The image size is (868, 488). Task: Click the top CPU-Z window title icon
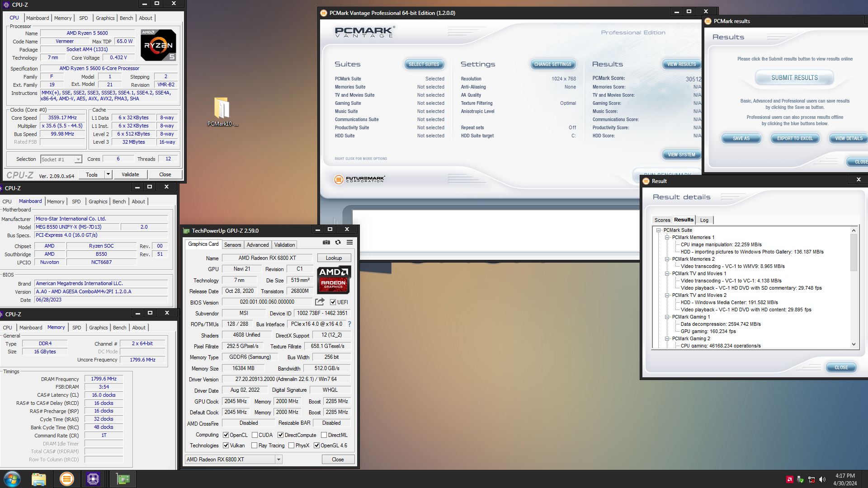[6, 5]
